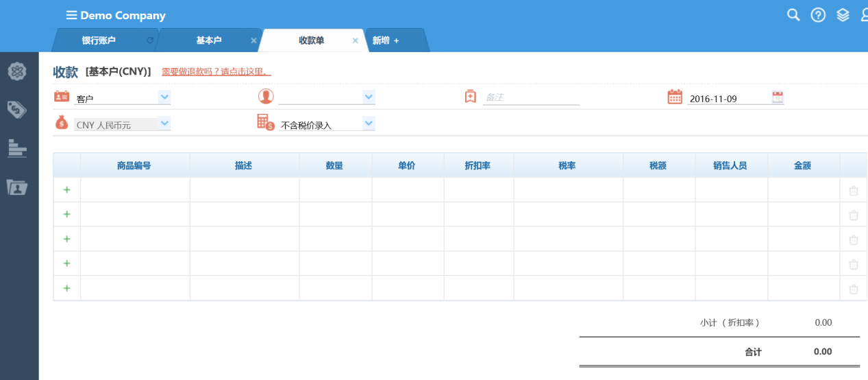This screenshot has width=868, height=380.
Task: Click the 小计（折扣率）label
Action: (x=730, y=322)
